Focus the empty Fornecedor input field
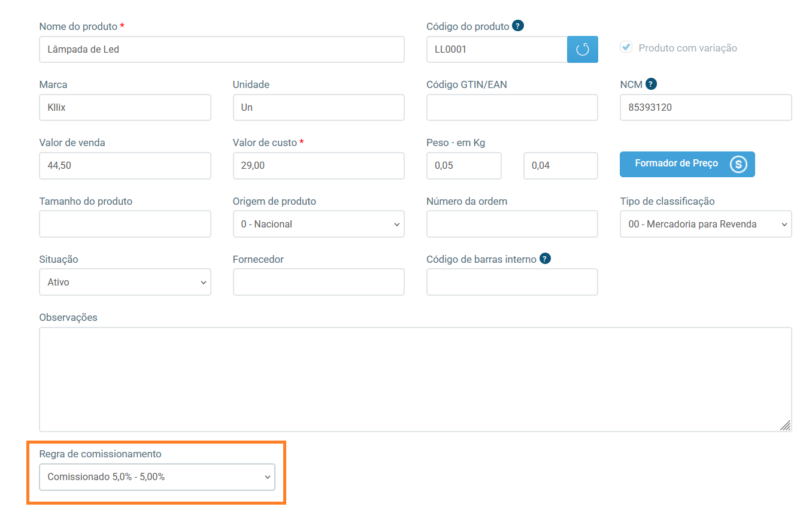 click(x=318, y=282)
